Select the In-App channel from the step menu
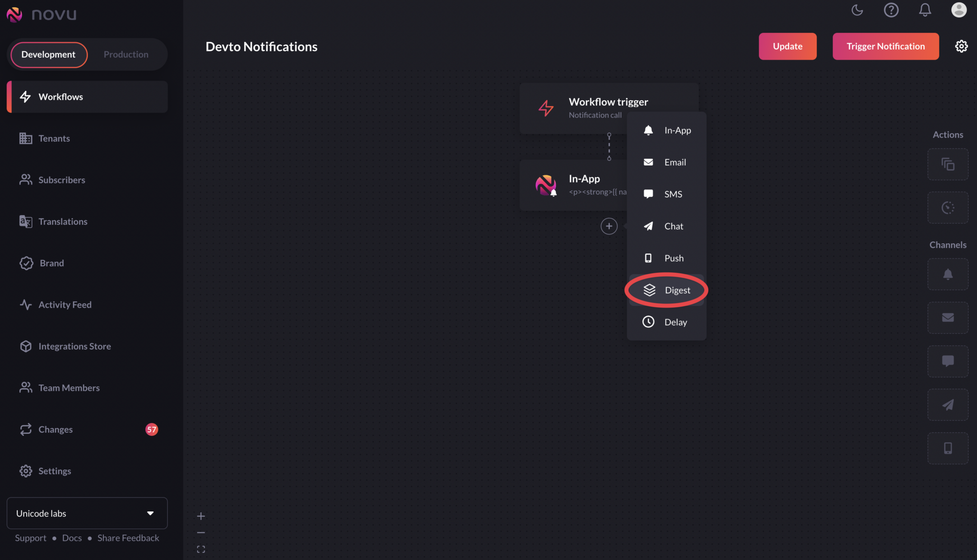Screen dimensions: 977x560 (677, 130)
